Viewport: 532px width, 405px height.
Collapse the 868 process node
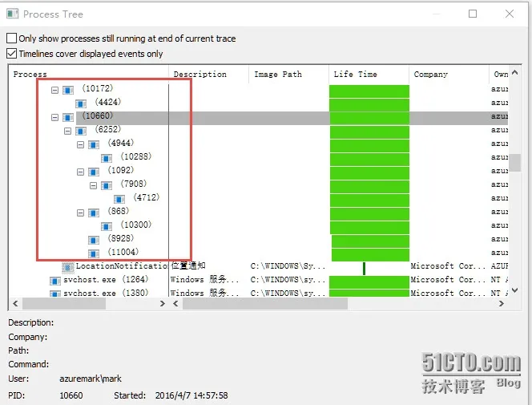click(x=81, y=213)
